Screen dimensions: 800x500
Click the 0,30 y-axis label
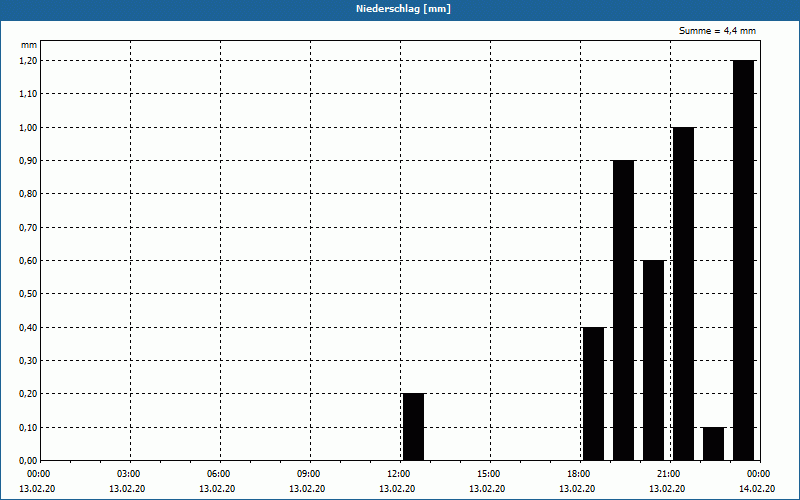tap(28, 361)
